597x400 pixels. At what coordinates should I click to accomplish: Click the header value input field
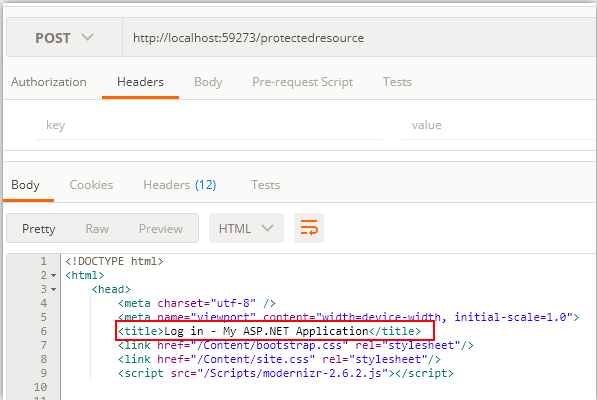pos(500,125)
